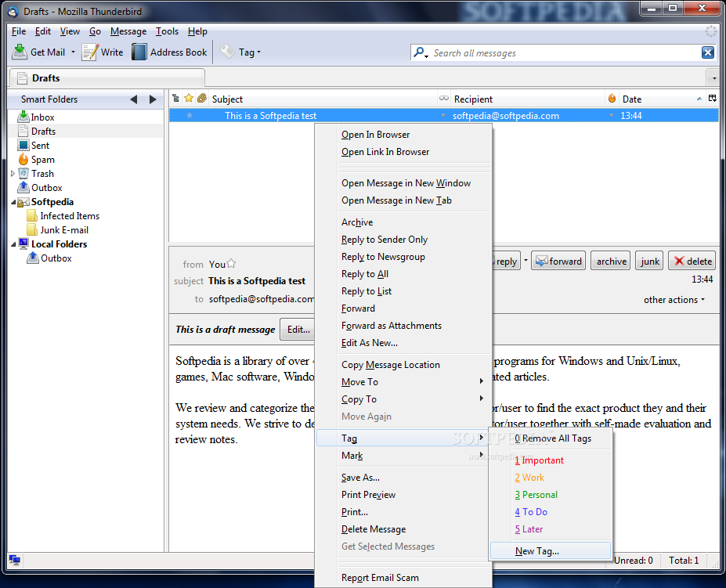Click the Get Mail download icon
Viewport: 726px width, 588px height.
click(20, 52)
